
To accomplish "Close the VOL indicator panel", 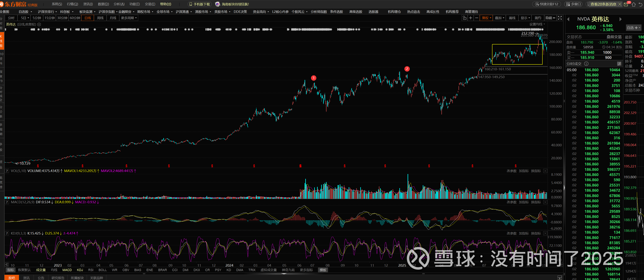I will pyautogui.click(x=545, y=171).
